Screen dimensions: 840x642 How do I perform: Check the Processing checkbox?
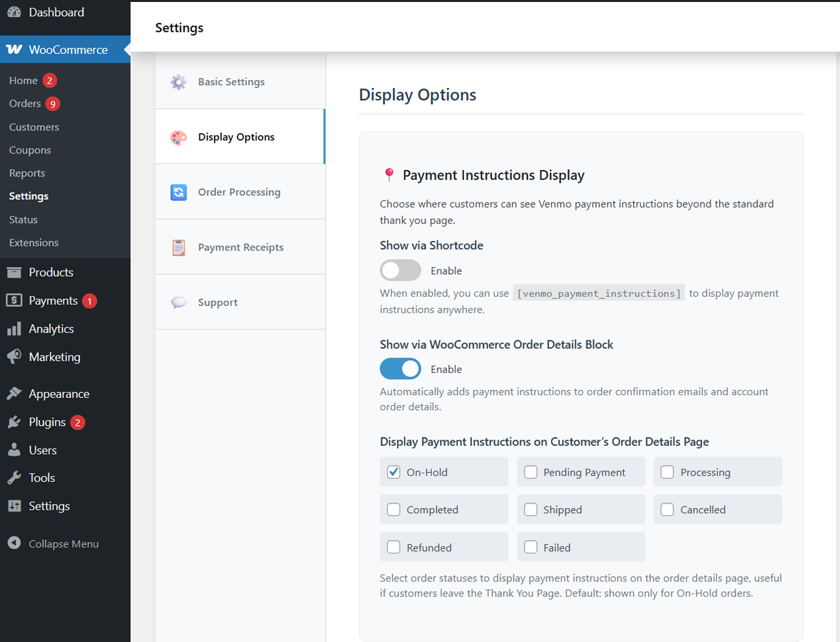pos(668,472)
